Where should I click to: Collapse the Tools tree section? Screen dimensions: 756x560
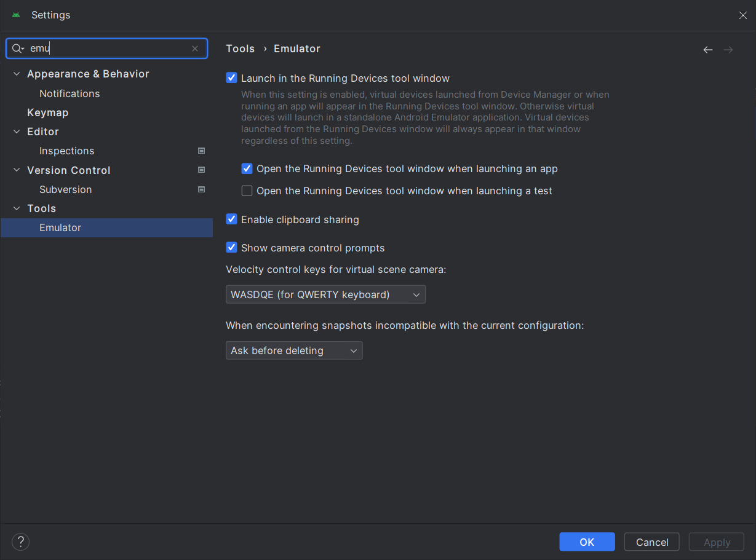(x=17, y=208)
